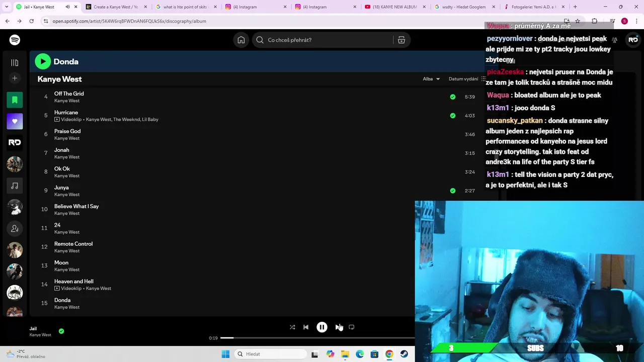The image size is (644, 362).
Task: Play the Donda album with green play button
Action: tap(43, 61)
